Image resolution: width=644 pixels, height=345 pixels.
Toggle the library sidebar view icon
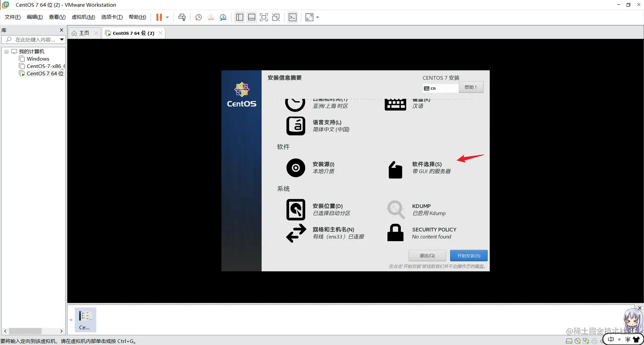(239, 17)
